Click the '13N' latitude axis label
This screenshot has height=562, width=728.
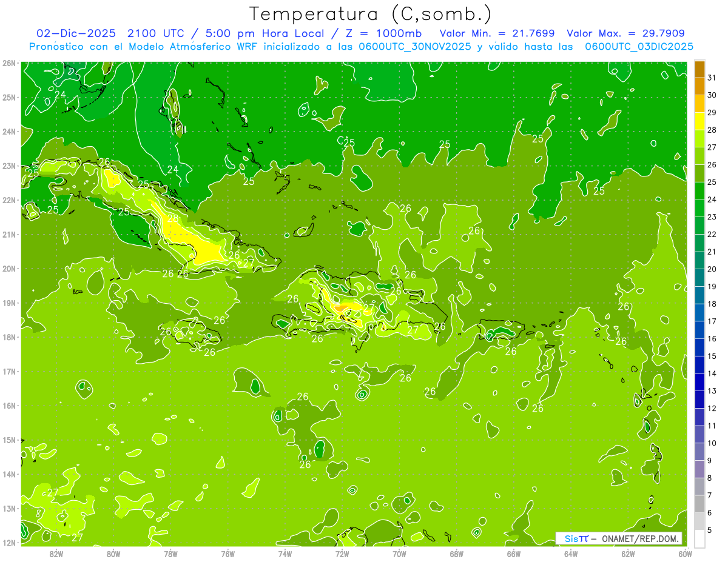pos(8,508)
